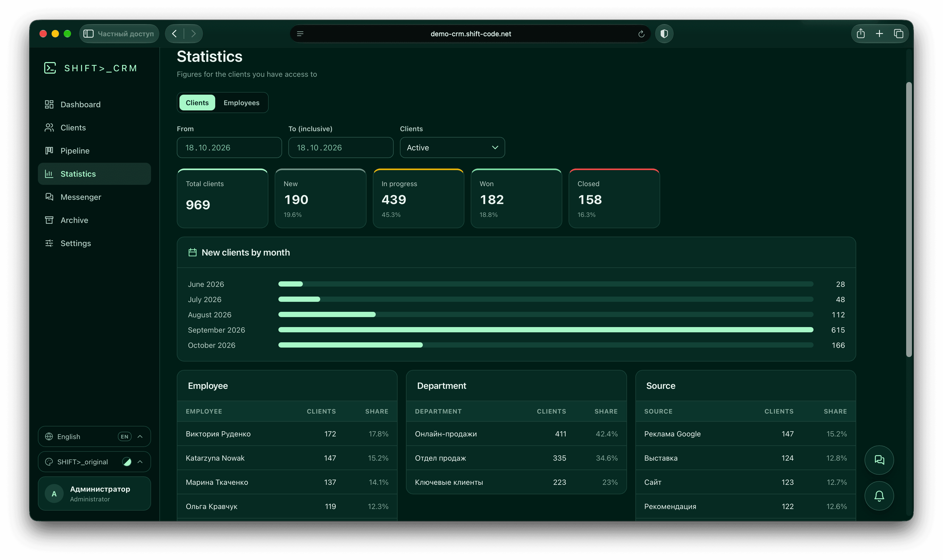Open the Pipeline section

[x=94, y=151]
